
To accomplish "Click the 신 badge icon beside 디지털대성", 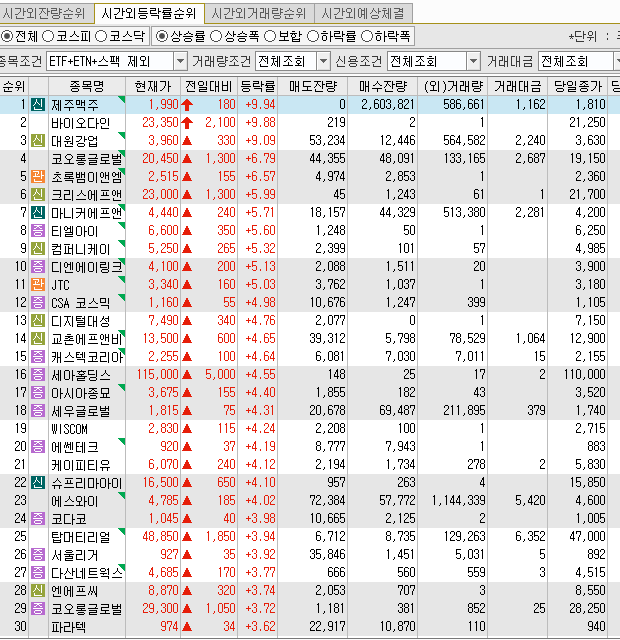I will pos(38,320).
